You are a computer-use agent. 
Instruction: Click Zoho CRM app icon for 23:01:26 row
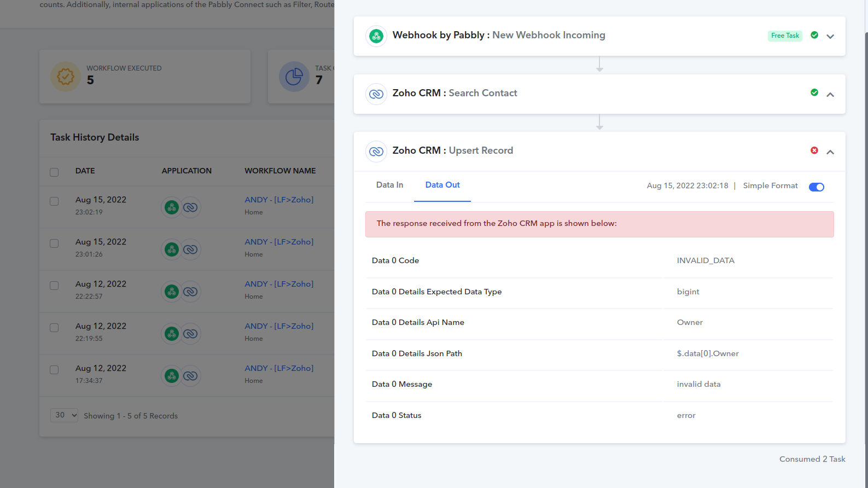click(x=190, y=249)
